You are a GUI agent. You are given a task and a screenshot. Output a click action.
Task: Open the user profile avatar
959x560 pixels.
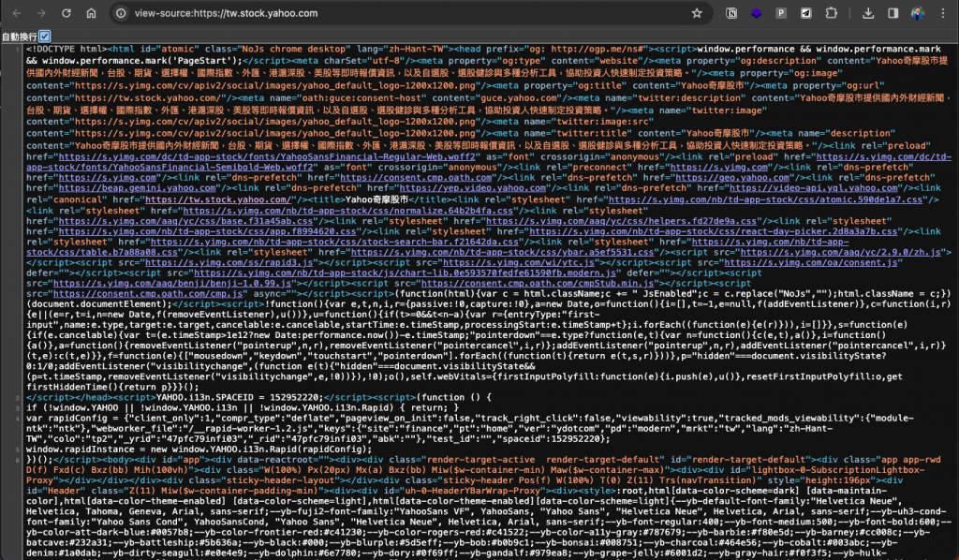point(918,13)
